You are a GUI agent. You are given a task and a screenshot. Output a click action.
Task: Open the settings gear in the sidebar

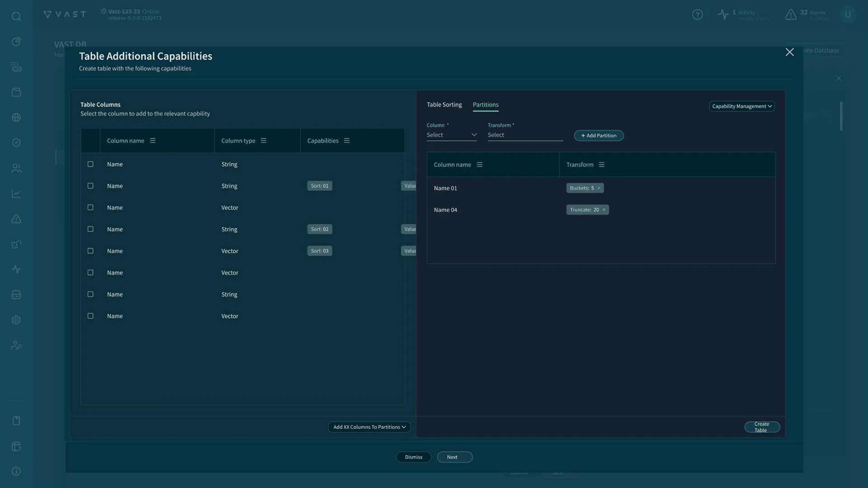[x=16, y=319]
